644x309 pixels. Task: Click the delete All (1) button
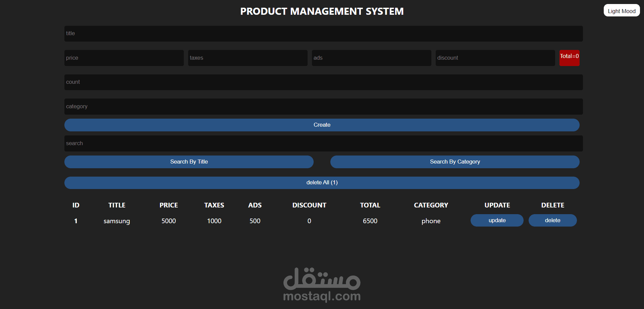tap(322, 182)
